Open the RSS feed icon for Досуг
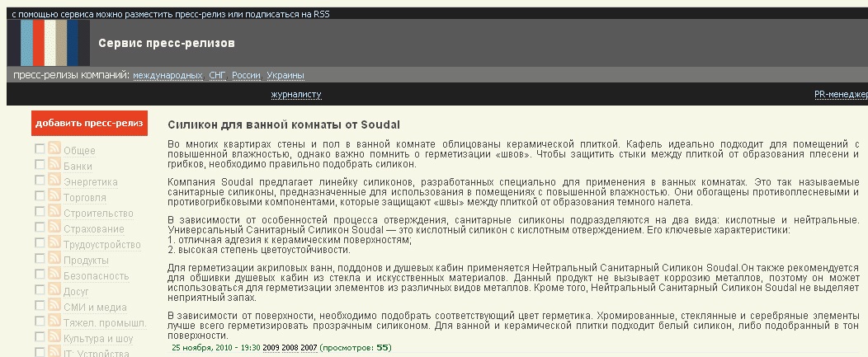This screenshot has height=357, width=868. 54,289
